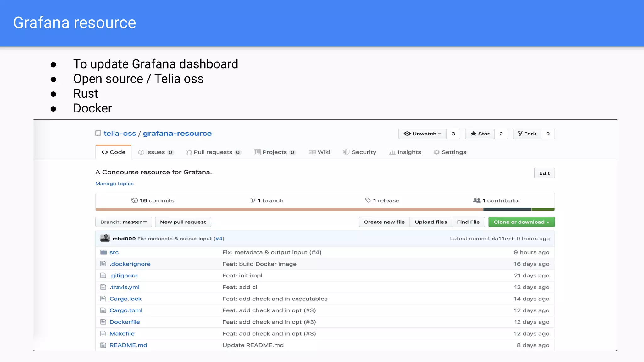
Task: Click the commits history clock icon
Action: coord(135,200)
